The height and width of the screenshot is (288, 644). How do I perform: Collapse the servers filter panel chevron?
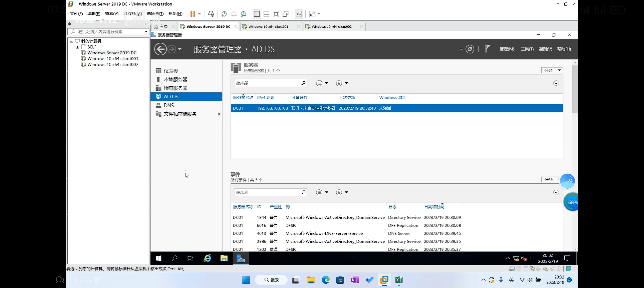pyautogui.click(x=556, y=83)
